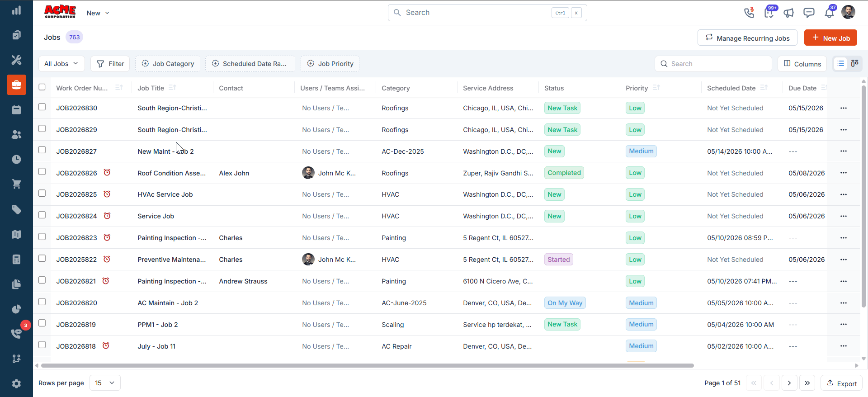Open the reports pie chart sidebar icon
Image resolution: width=868 pixels, height=397 pixels.
coord(16,309)
